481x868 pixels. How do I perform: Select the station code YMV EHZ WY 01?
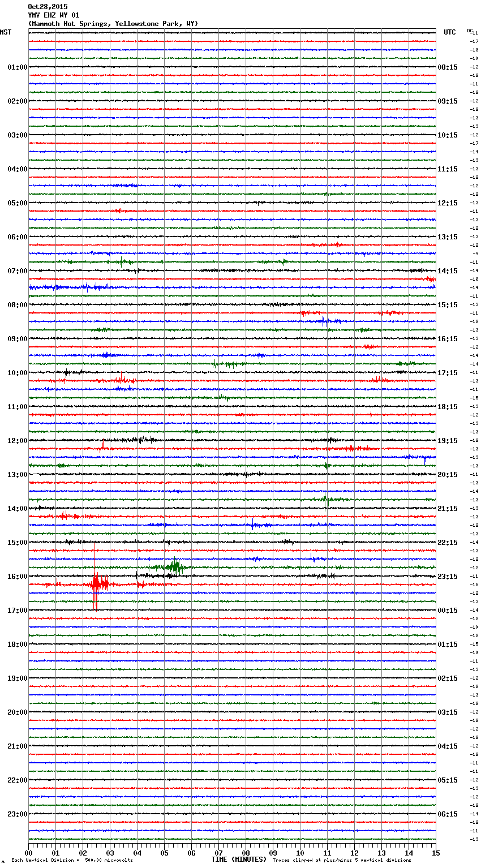tap(54, 15)
